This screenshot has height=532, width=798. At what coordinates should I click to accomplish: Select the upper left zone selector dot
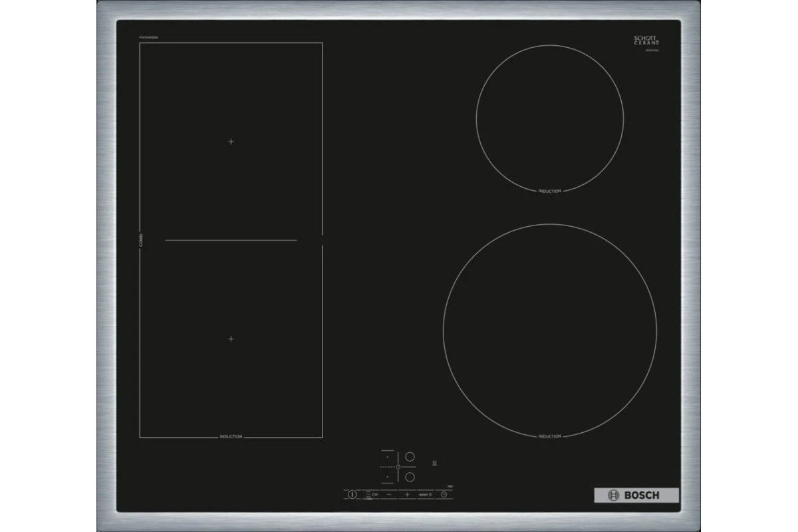(388, 457)
